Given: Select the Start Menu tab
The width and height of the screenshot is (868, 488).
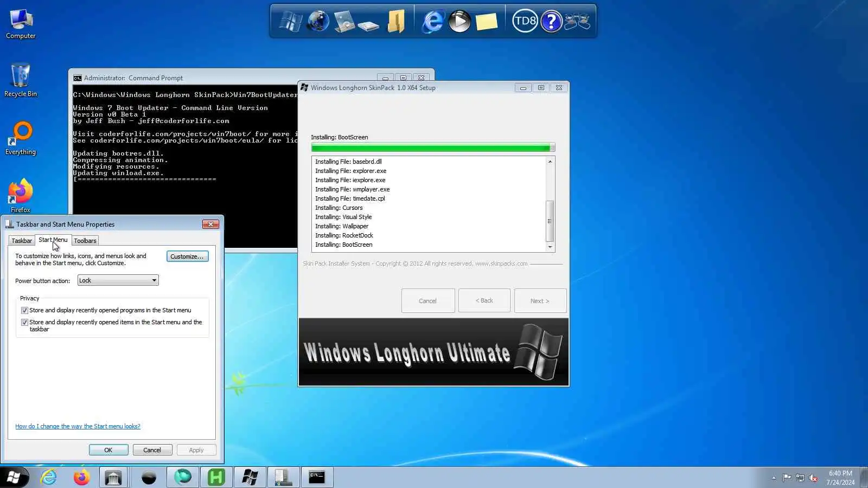Looking at the screenshot, I should (x=53, y=240).
